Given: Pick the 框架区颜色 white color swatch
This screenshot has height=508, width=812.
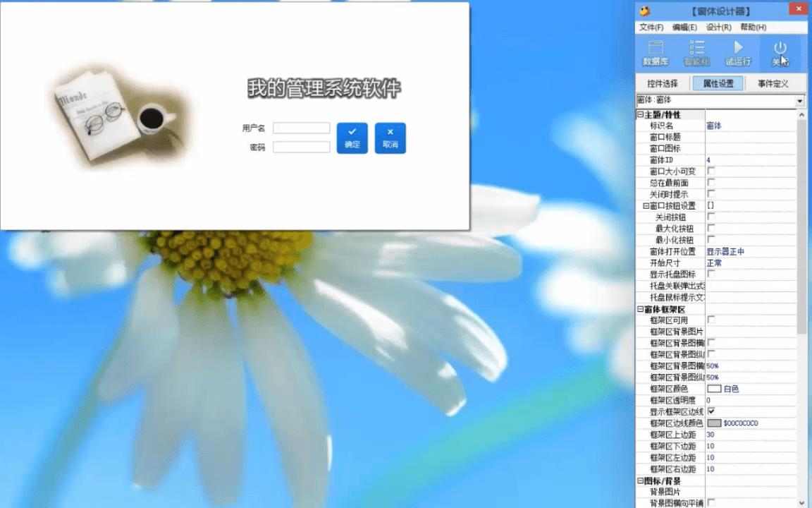Looking at the screenshot, I should [714, 388].
